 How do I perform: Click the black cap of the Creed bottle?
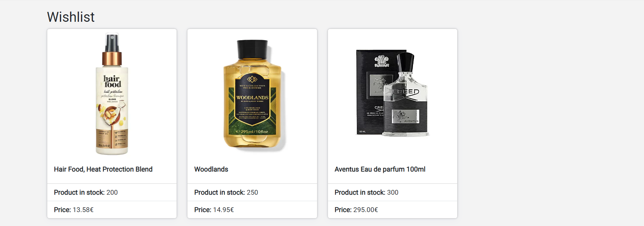[x=406, y=62]
